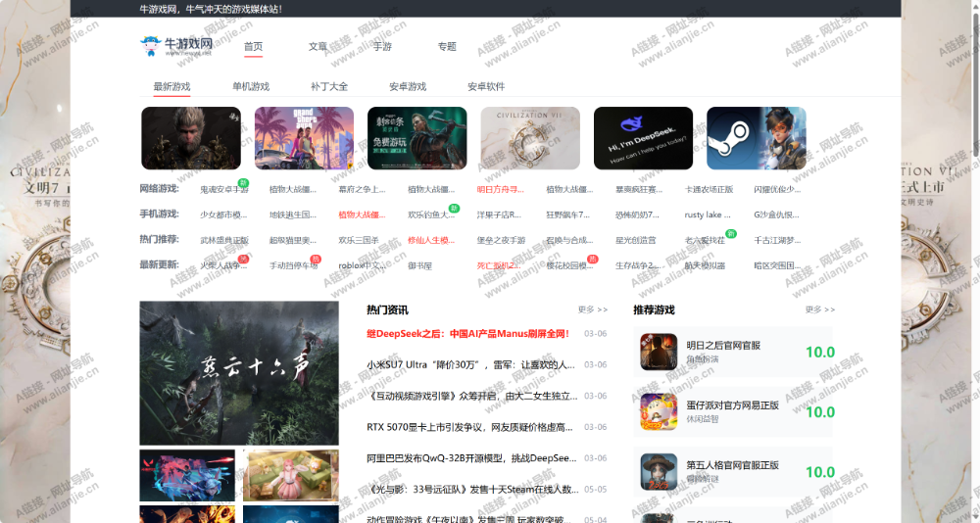The image size is (980, 523).
Task: Open the 幕府之争上... game link
Action: pos(362,189)
